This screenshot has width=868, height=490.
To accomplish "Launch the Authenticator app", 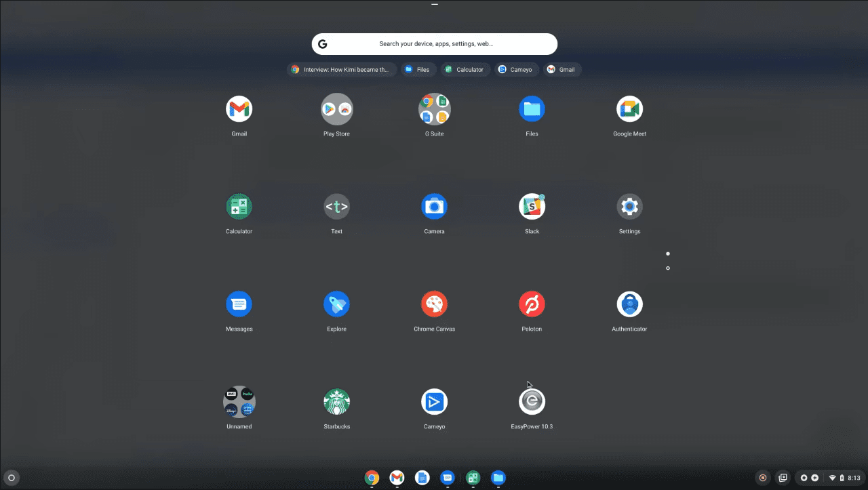I will [x=629, y=304].
